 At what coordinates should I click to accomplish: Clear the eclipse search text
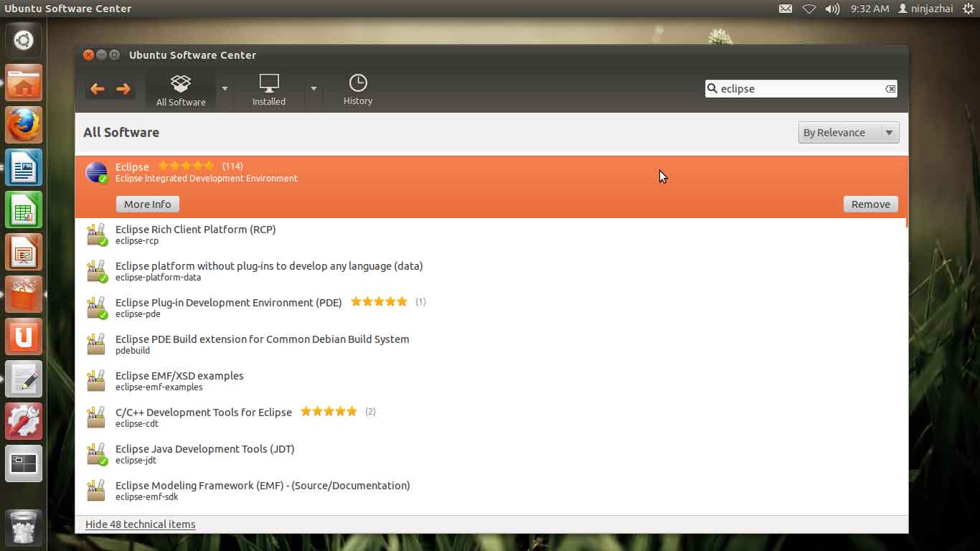(890, 89)
